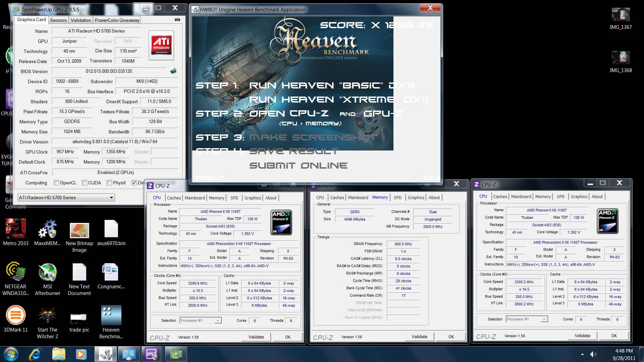The height and width of the screenshot is (362, 644).
Task: Click Save Result in Heaven app
Action: 293,151
